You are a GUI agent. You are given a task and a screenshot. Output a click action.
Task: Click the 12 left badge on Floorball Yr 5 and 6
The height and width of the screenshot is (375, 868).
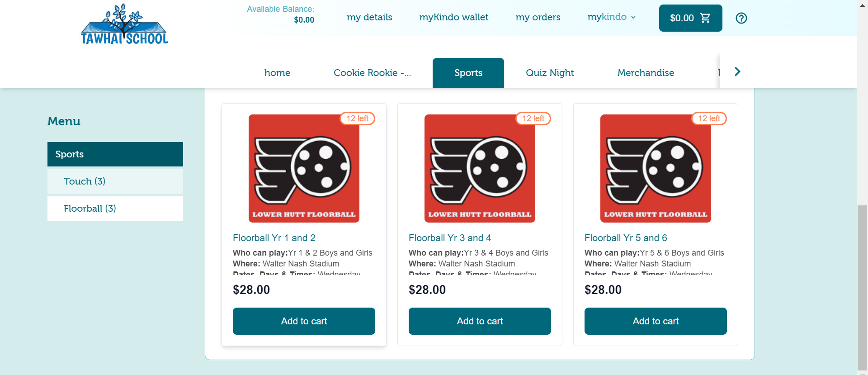709,119
